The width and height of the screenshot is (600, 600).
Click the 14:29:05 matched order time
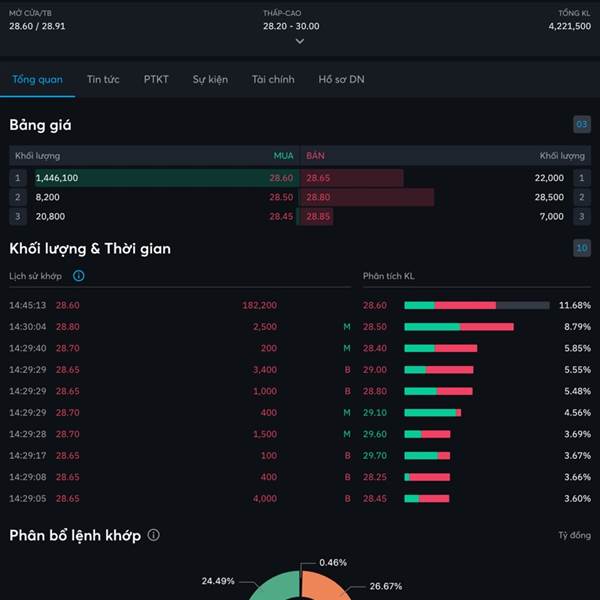click(28, 498)
